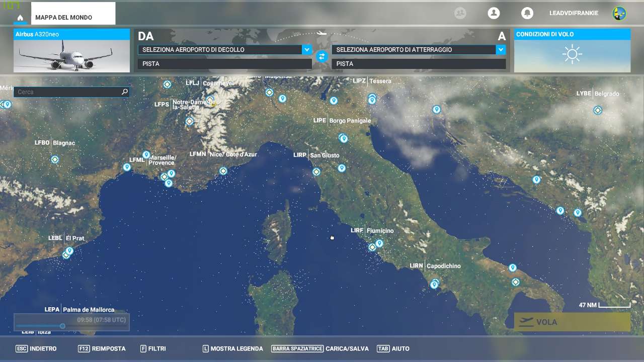Swap departure and arrival airports icon
Image resolution: width=644 pixels, height=362 pixels.
point(322,57)
